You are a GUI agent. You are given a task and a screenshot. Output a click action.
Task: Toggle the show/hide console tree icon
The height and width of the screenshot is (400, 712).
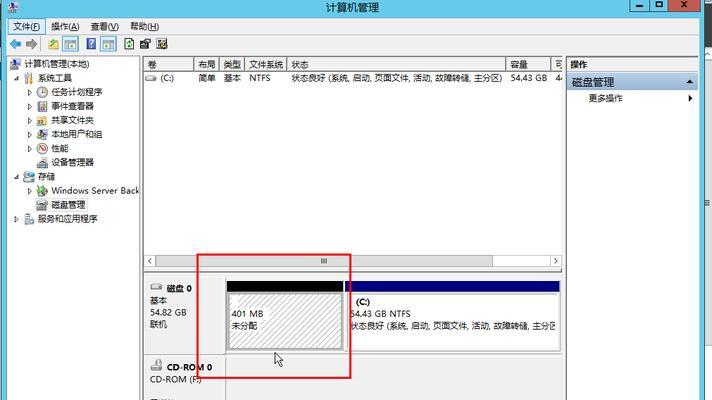pos(70,44)
